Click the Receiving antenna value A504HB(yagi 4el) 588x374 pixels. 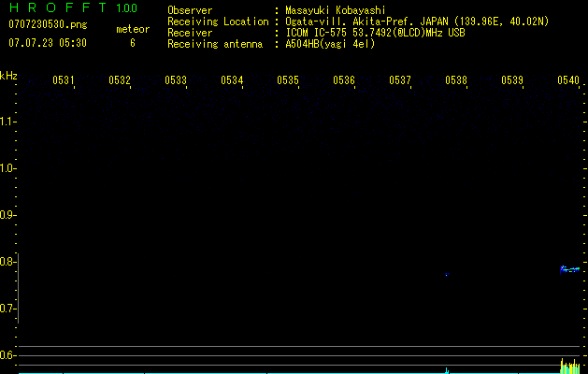(330, 44)
